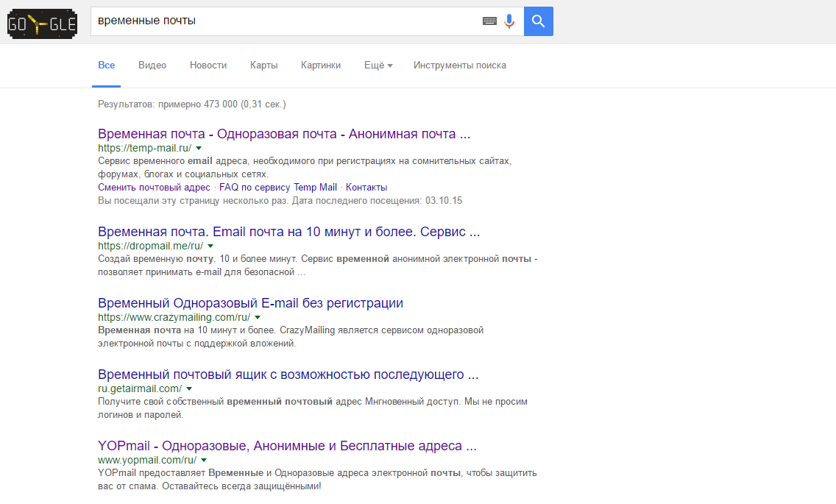Open Временная почта. Email почта на 10 минут result
This screenshot has width=836, height=504.
point(289,232)
